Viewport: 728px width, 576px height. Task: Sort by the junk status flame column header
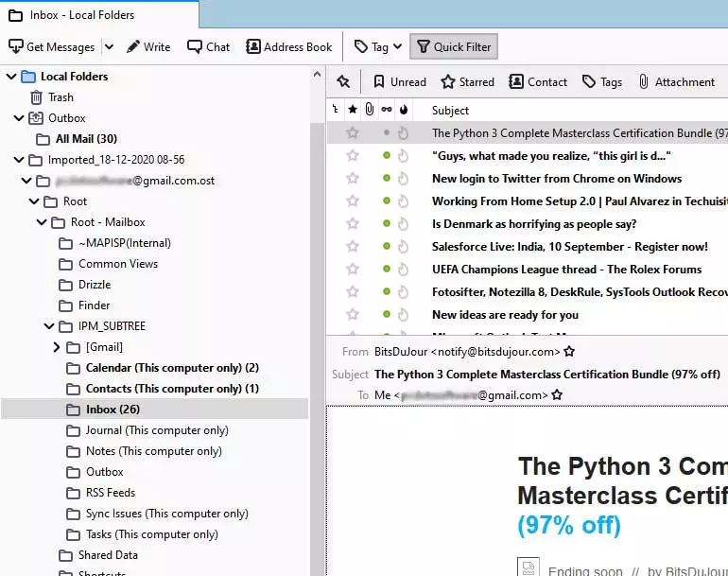pos(404,110)
